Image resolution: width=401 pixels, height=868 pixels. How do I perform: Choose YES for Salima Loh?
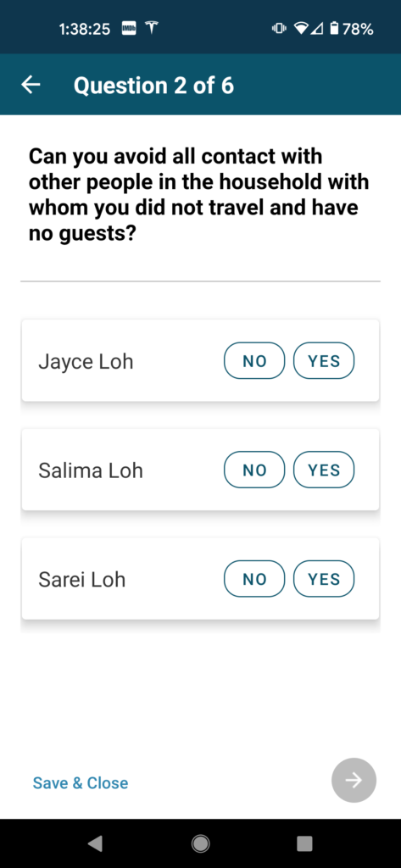coord(324,470)
